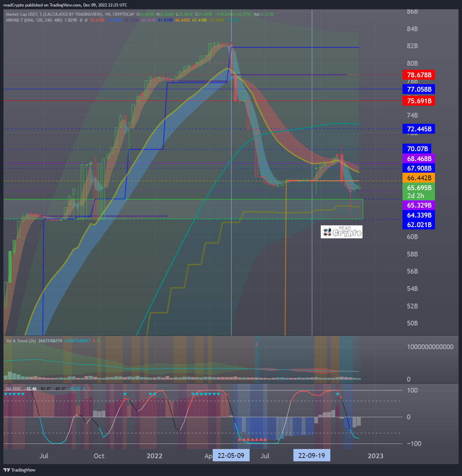Image resolution: width=462 pixels, height=476 pixels.
Task: Select the 'Vol & Trend (26)' indicator label
Action: click(21, 341)
